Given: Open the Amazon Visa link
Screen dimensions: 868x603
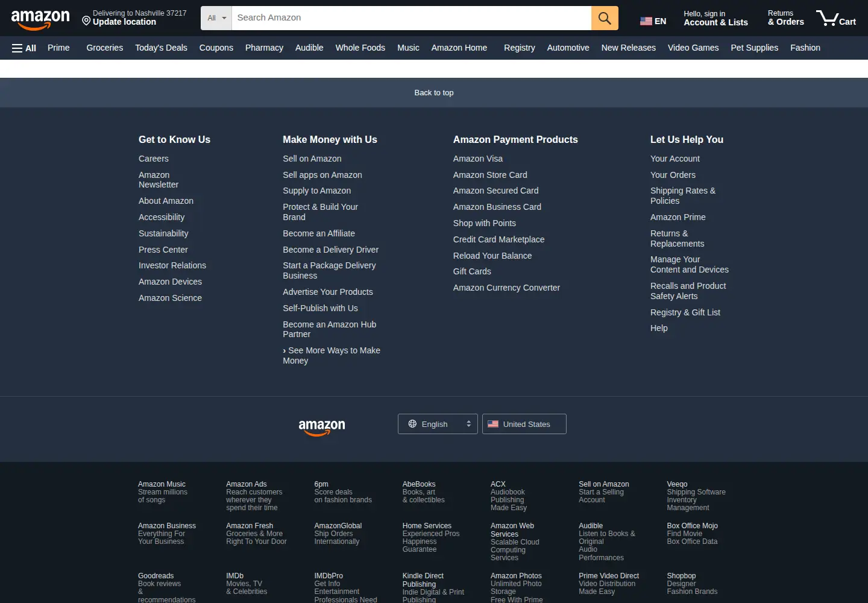Looking at the screenshot, I should click(478, 159).
